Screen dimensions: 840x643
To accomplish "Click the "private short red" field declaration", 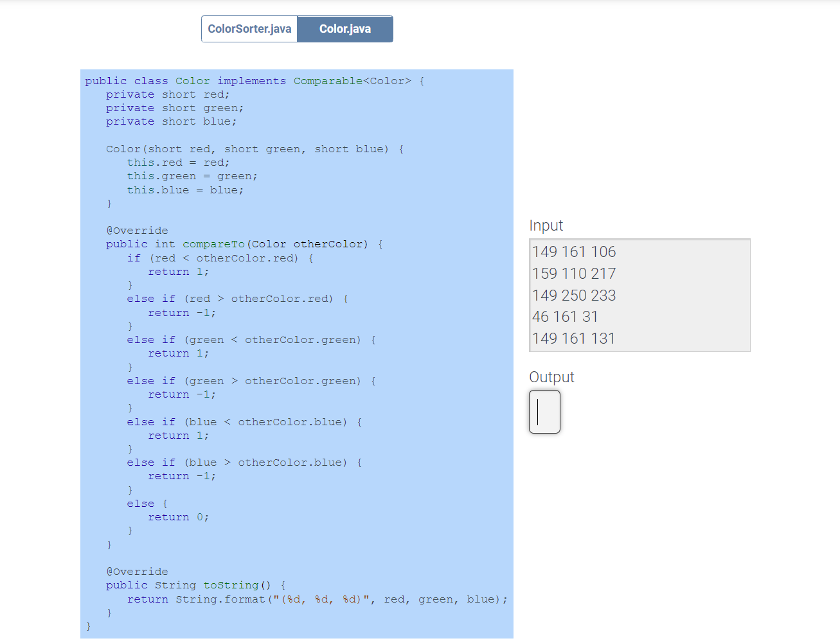I will pos(167,94).
